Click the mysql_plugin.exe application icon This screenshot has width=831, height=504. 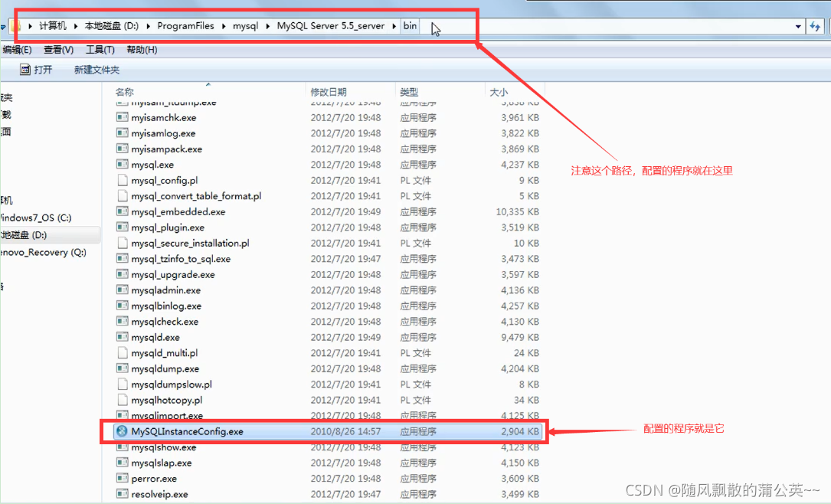pyautogui.click(x=123, y=227)
